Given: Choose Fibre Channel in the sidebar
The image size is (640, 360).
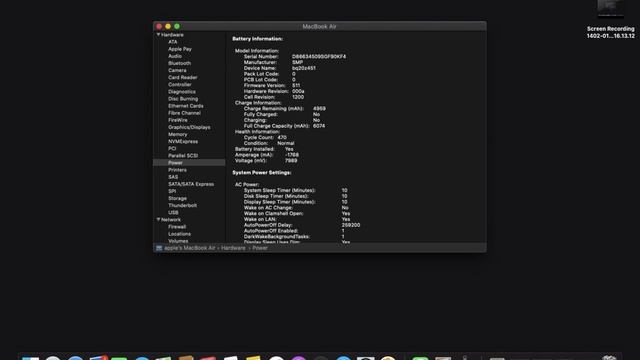Looking at the screenshot, I should tap(184, 113).
